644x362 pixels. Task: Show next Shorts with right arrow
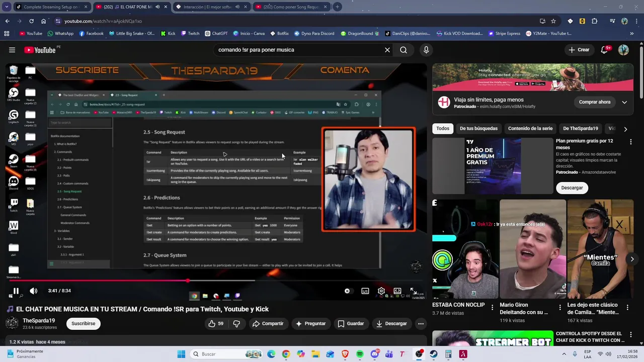click(632, 259)
